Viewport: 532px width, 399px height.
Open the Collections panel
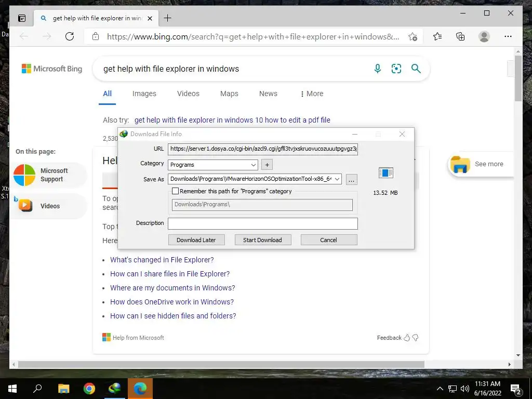point(460,36)
